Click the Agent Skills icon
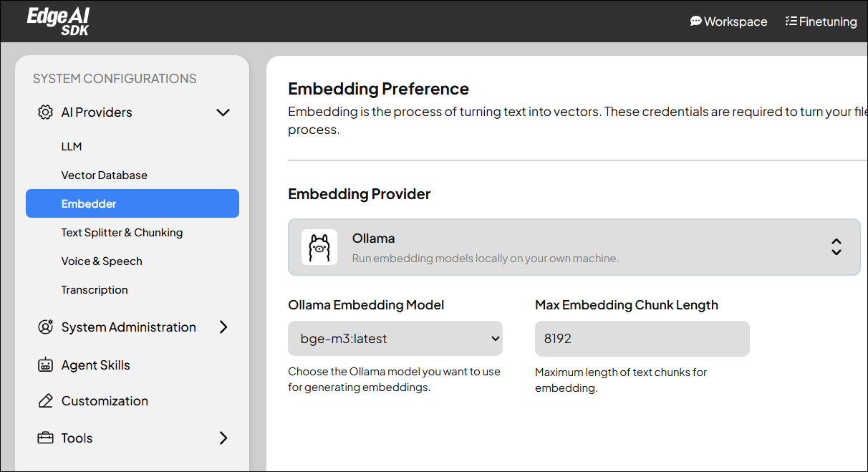The height and width of the screenshot is (472, 868). click(45, 365)
